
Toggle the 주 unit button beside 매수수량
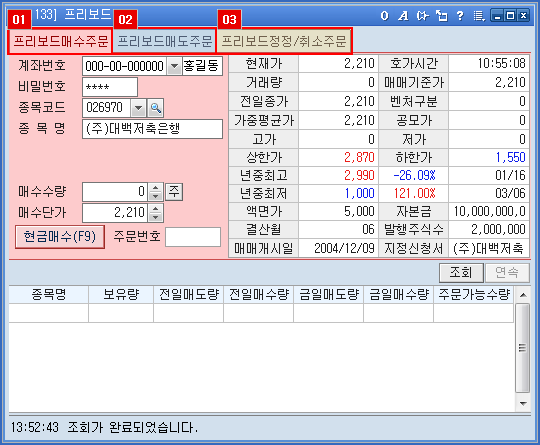[x=174, y=192]
